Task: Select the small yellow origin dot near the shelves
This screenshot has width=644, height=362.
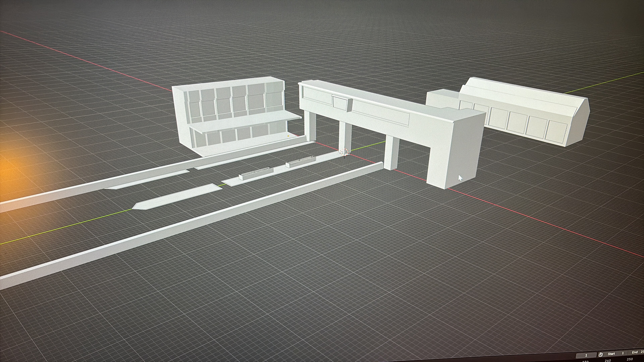Action: [x=288, y=136]
